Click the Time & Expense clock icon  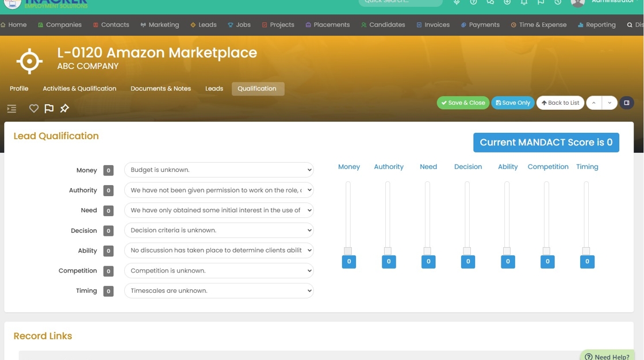click(513, 25)
